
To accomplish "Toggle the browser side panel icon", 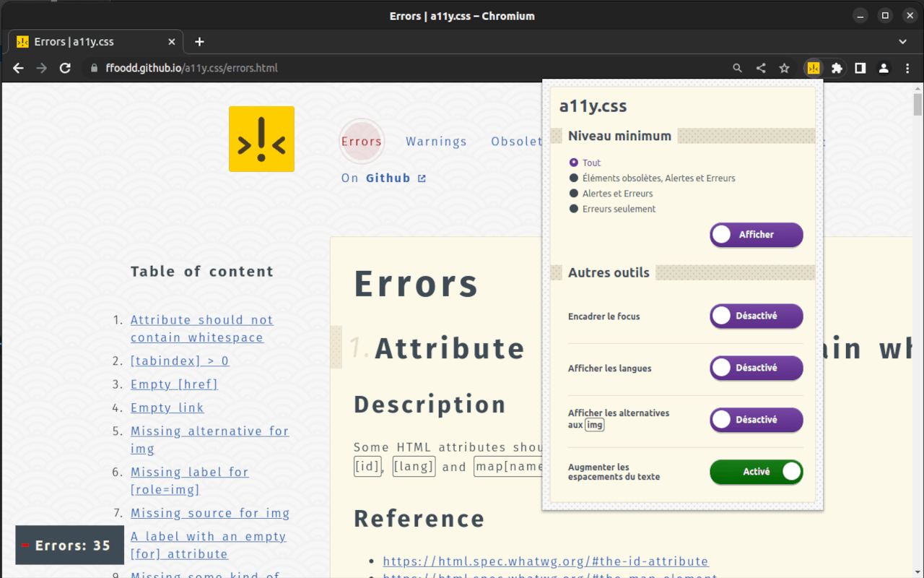I will (x=860, y=68).
